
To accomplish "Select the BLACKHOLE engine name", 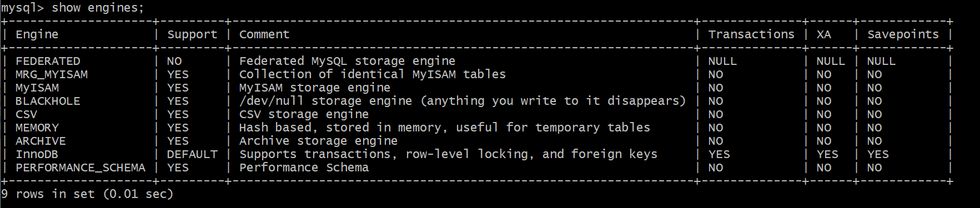I will 48,101.
